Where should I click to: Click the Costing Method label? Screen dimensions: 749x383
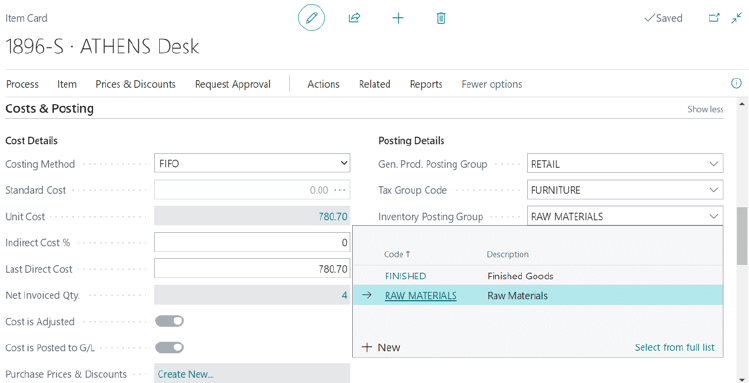point(40,164)
